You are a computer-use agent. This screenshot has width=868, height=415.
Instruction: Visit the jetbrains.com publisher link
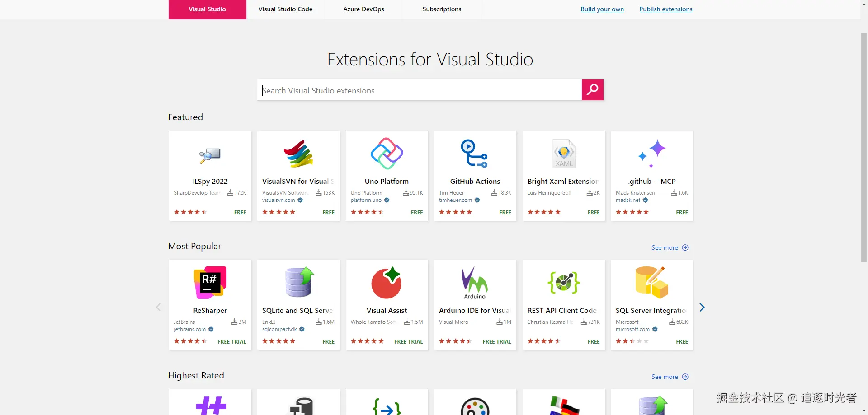190,329
